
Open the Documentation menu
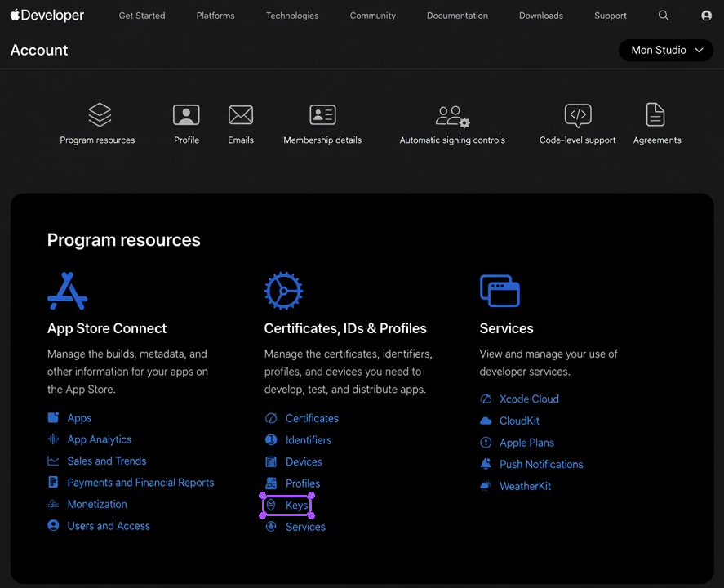tap(457, 16)
